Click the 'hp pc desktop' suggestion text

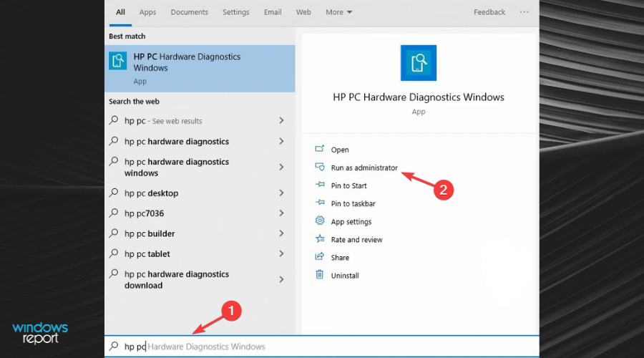click(151, 193)
